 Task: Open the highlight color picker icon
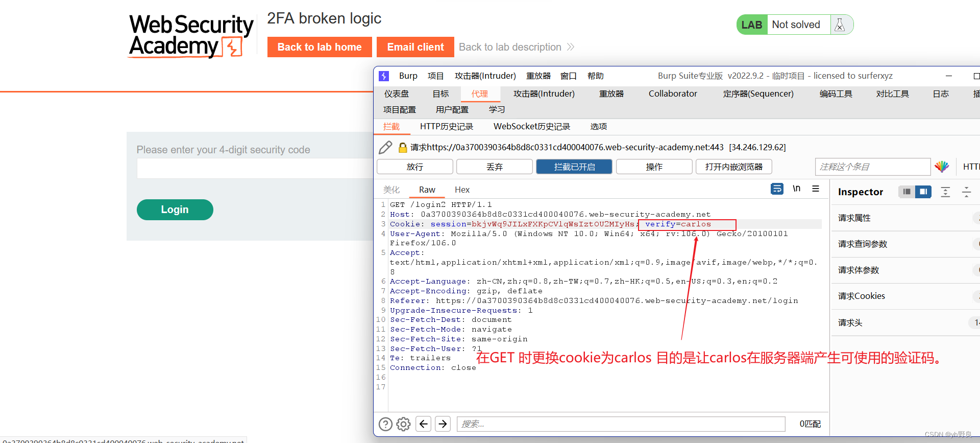[x=942, y=167]
